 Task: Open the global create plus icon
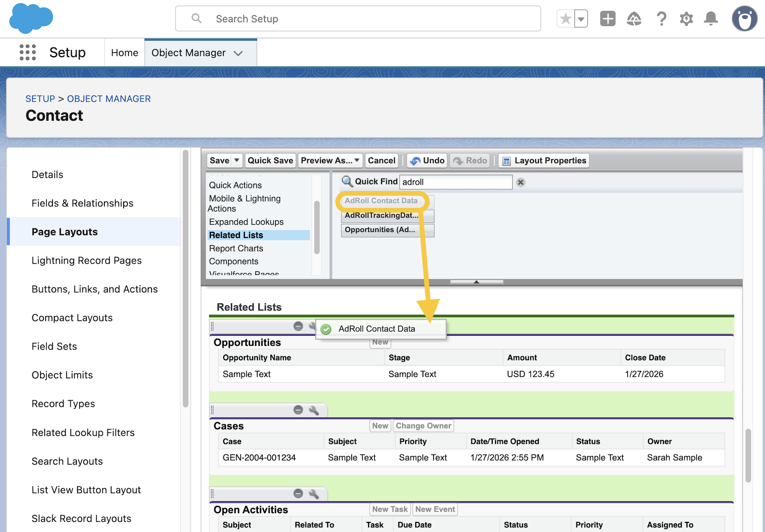(x=608, y=19)
